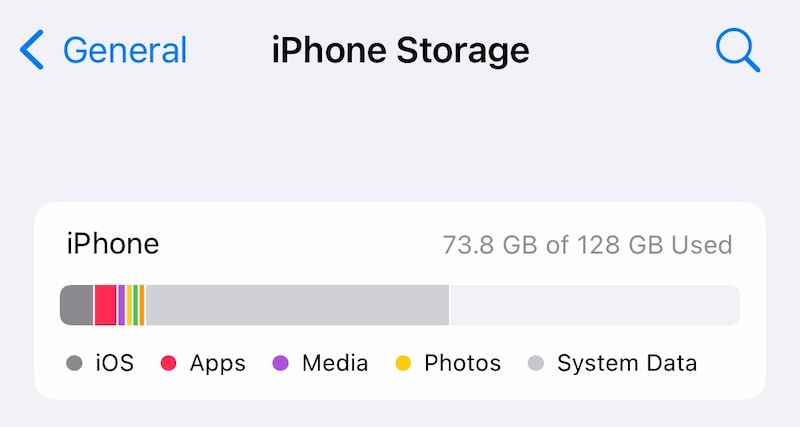800x427 pixels.
Task: Tap the yellow Photos legend dot
Action: coord(403,363)
